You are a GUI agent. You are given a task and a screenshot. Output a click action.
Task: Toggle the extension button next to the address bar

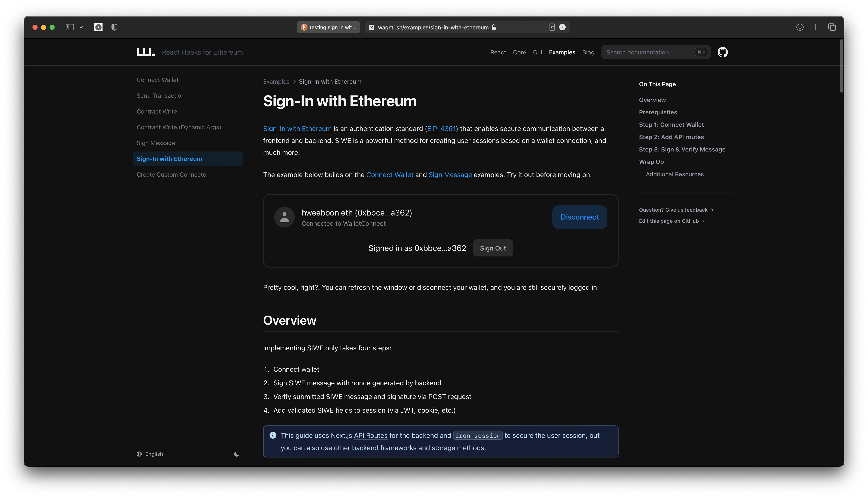(x=98, y=27)
